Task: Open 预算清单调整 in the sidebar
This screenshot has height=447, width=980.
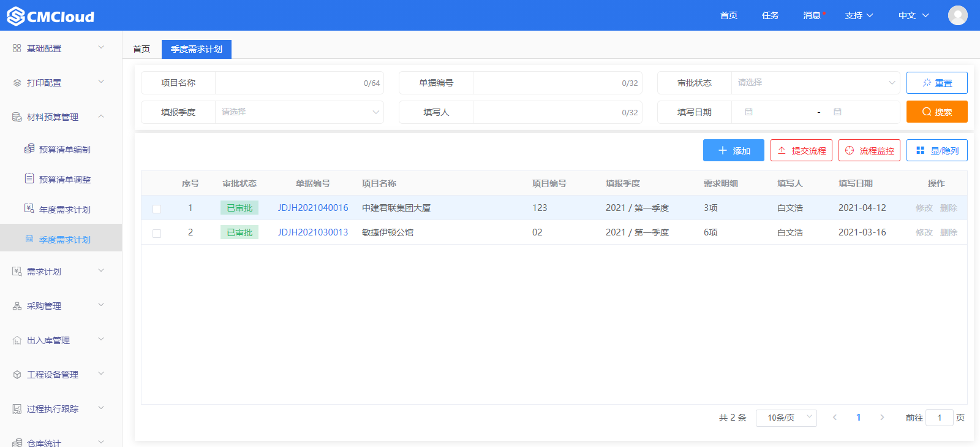Action: [64, 180]
